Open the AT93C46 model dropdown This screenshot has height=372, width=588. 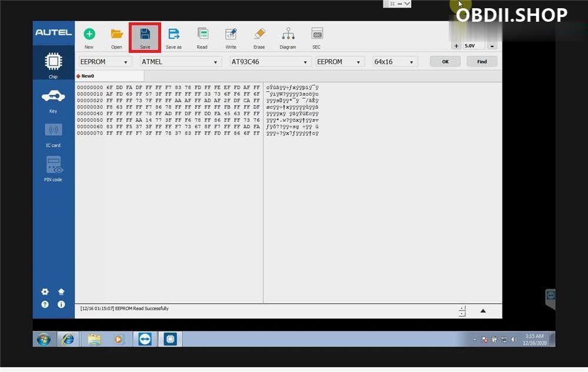click(x=270, y=62)
